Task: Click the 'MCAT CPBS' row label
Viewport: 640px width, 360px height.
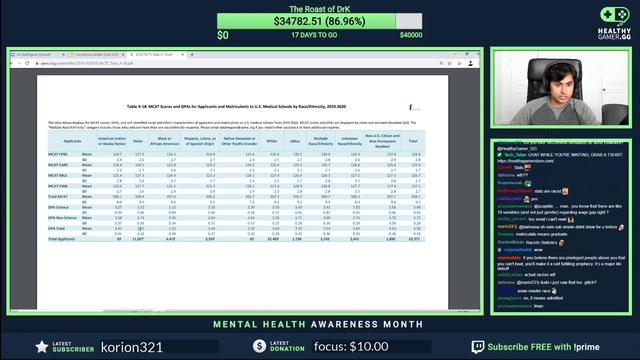Action: [58, 154]
